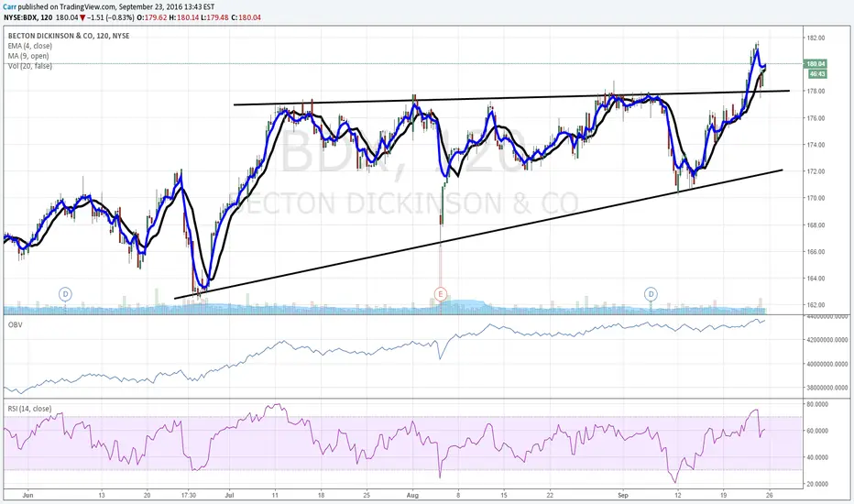Click the 182.00 price axis label
The image size is (854, 504).
coord(816,38)
